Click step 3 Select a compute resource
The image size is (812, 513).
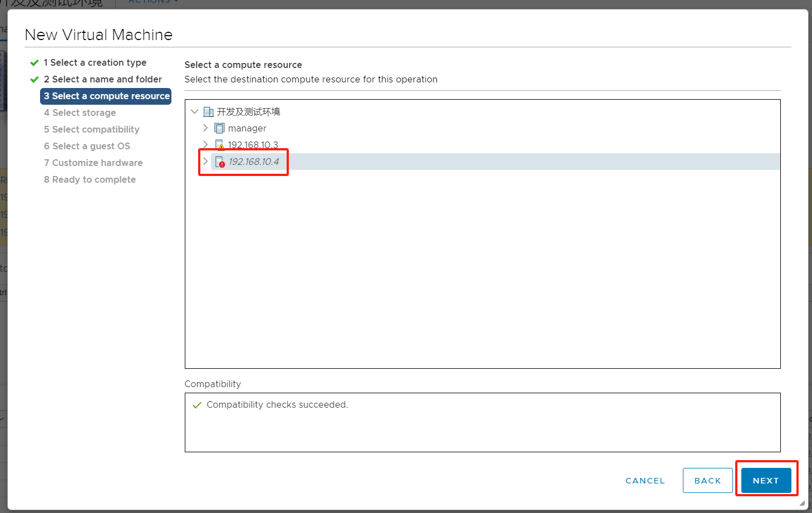point(106,96)
